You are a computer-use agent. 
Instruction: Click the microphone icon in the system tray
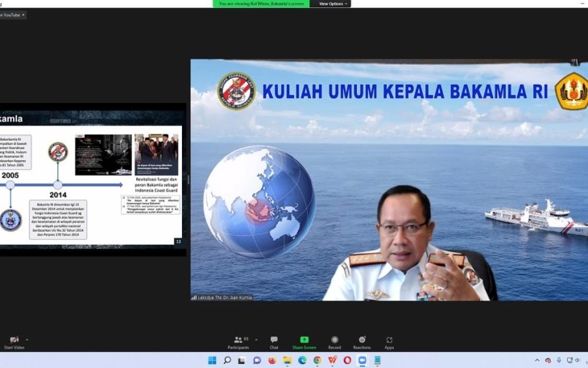point(559,360)
